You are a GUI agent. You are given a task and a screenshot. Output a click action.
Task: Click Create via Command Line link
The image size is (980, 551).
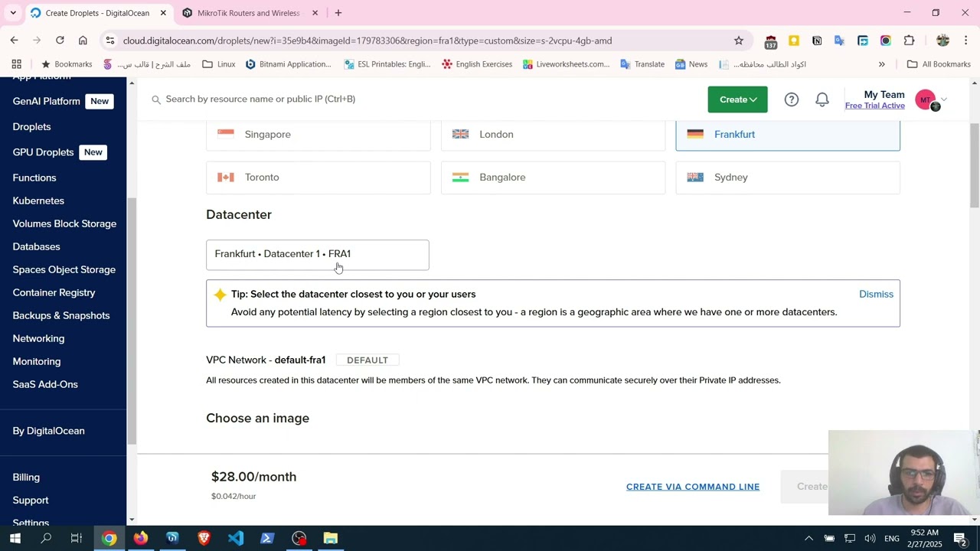[693, 487]
